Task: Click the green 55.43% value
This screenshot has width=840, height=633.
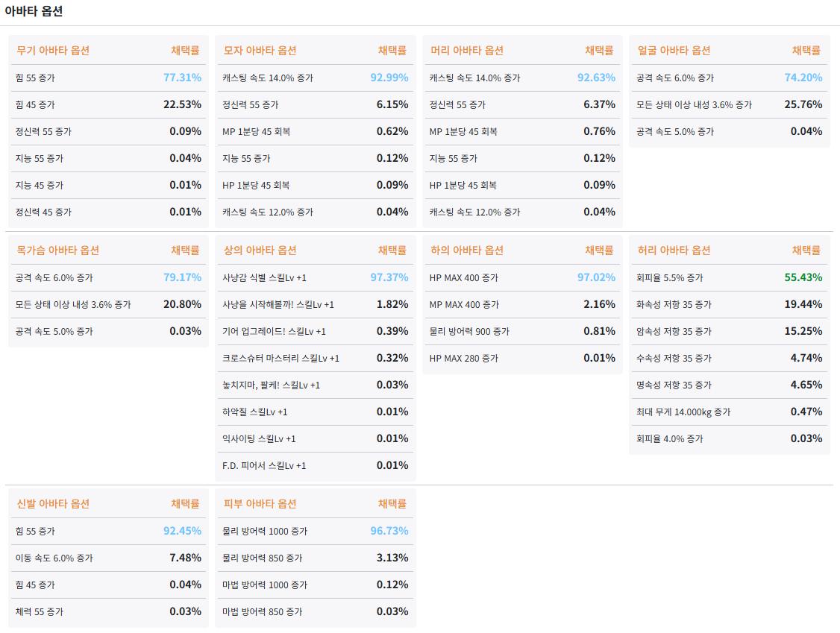Action: 803,277
